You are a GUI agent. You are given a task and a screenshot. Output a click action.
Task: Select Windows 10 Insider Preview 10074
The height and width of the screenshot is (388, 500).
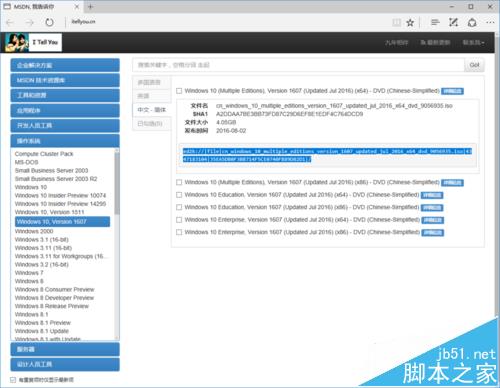click(x=60, y=196)
